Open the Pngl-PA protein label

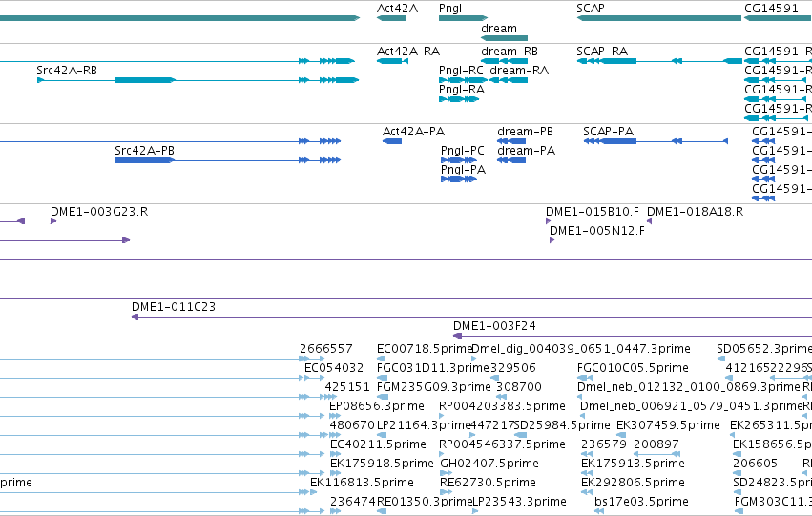463,170
